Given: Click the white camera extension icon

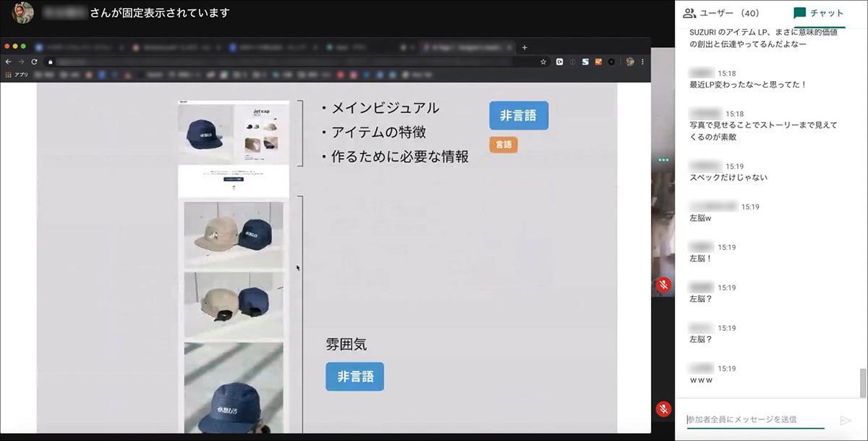Looking at the screenshot, I should click(559, 62).
